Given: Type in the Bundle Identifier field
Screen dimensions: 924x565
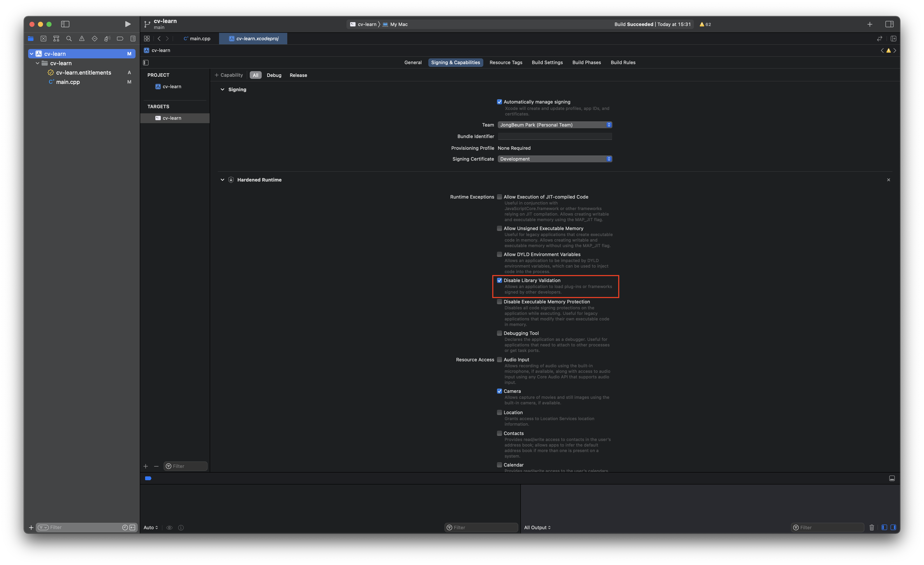Looking at the screenshot, I should (555, 136).
